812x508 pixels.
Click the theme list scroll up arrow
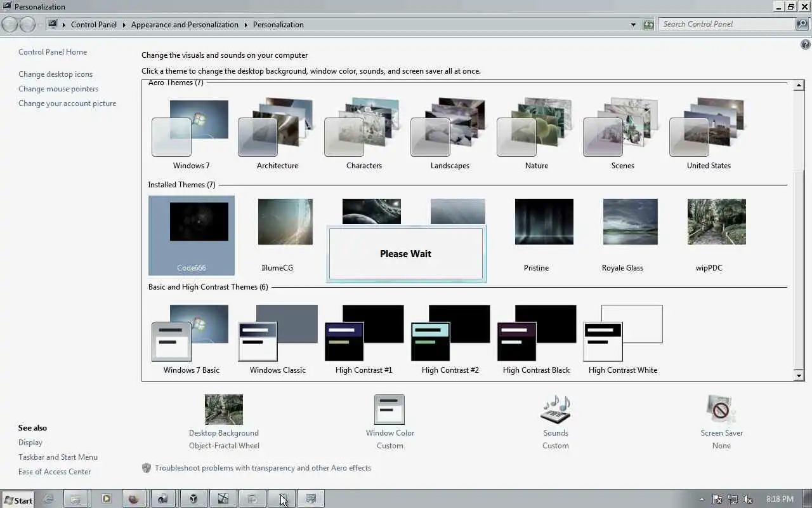click(x=799, y=86)
